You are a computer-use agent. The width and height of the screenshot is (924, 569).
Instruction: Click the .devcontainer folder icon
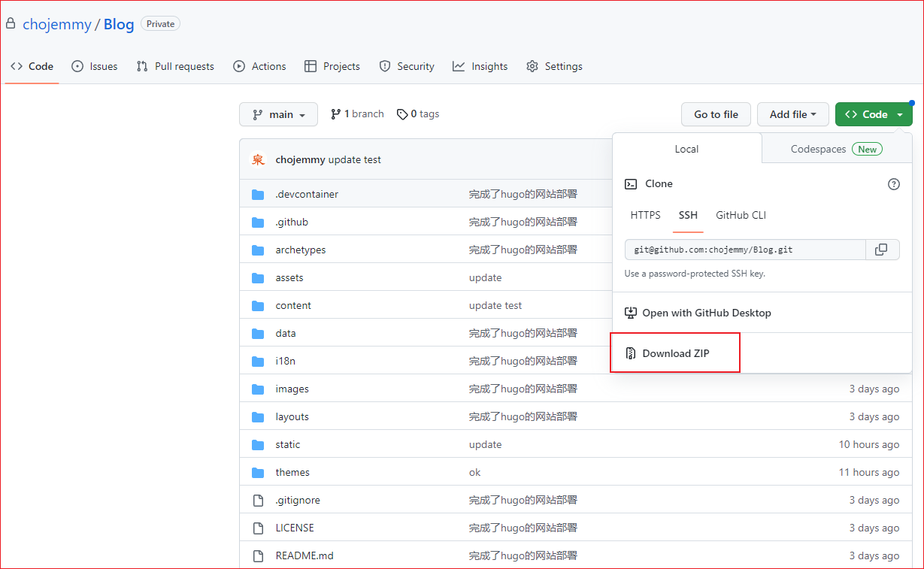[x=258, y=195]
